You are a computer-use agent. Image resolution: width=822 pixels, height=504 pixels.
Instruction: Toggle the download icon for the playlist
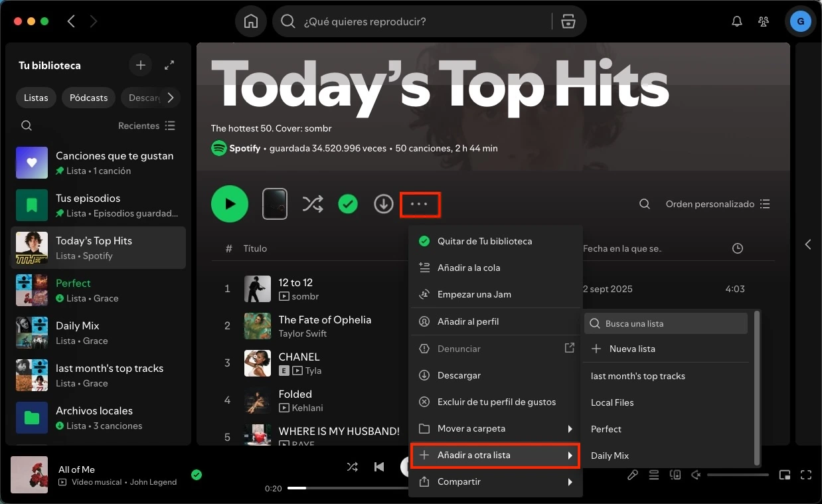point(384,204)
